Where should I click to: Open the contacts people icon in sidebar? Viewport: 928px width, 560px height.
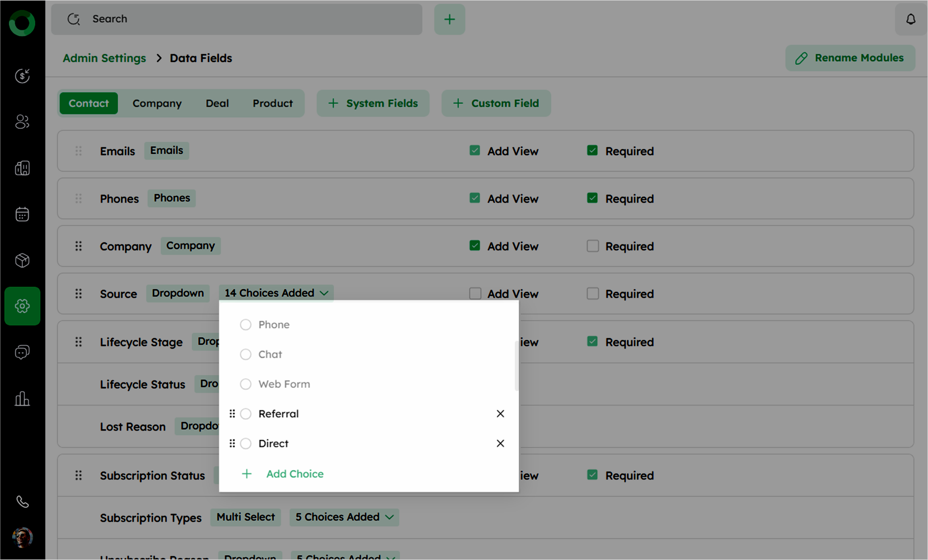pos(22,122)
